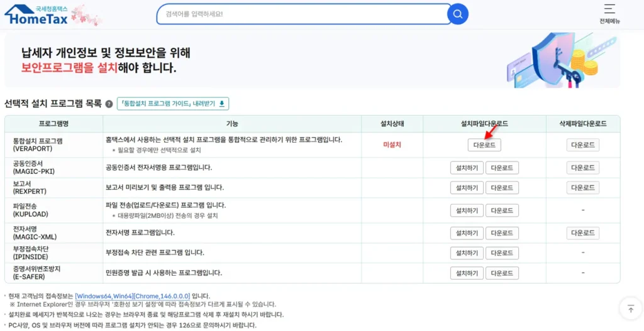Click the 부정접속차단 (IPINSIDE) cell
Image resolution: width=644 pixels, height=331 pixels.
click(54, 253)
